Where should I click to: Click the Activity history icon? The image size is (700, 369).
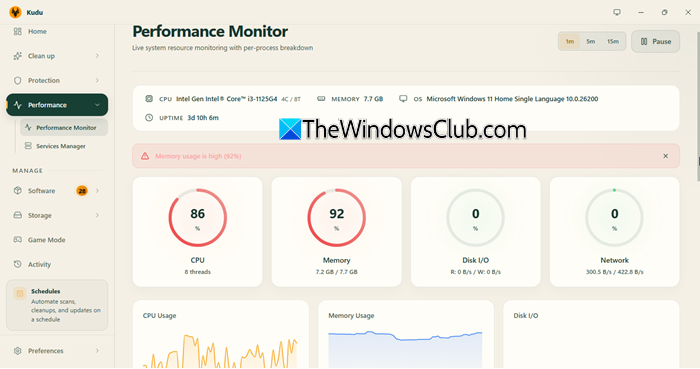[17, 264]
